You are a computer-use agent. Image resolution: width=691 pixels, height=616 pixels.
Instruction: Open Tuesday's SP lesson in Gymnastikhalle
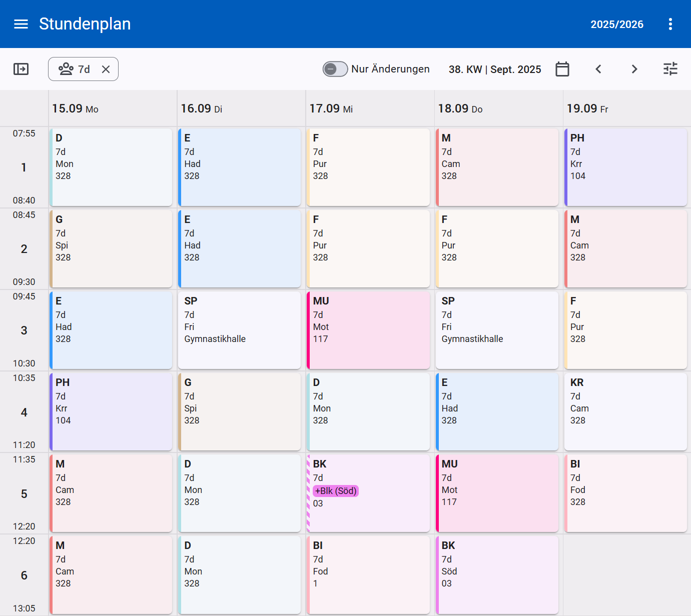pyautogui.click(x=240, y=330)
